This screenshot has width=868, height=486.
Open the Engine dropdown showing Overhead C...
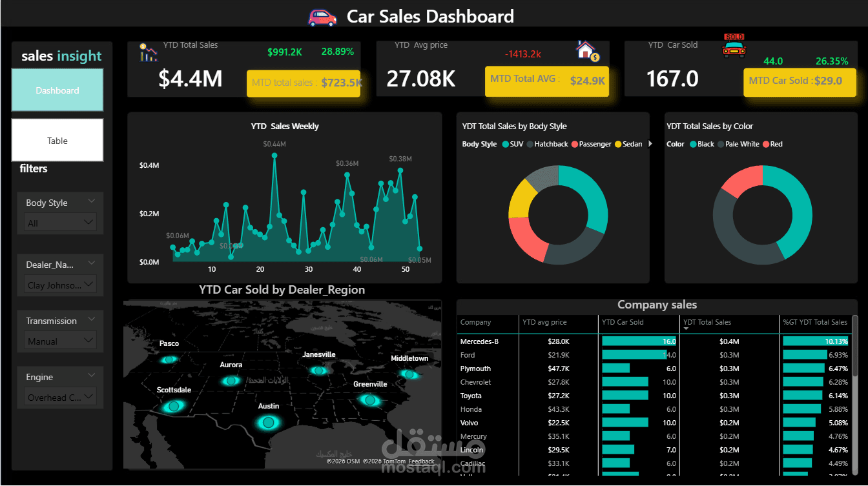coord(61,397)
